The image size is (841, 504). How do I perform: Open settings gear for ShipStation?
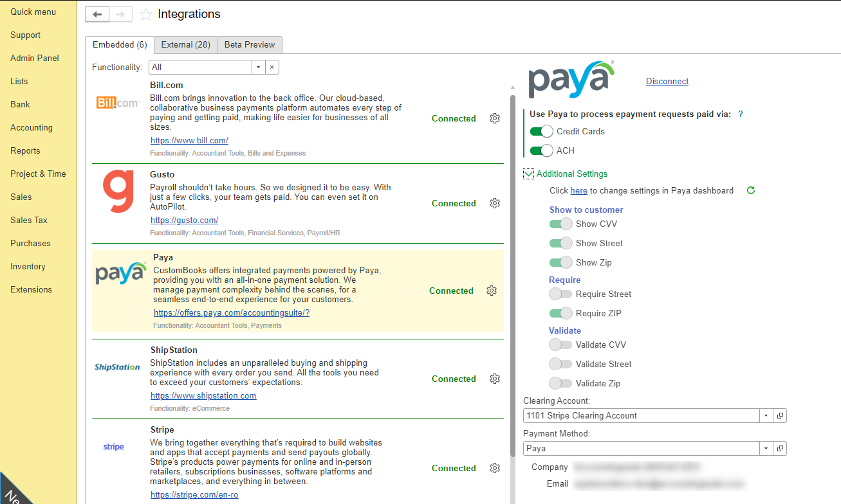click(495, 379)
